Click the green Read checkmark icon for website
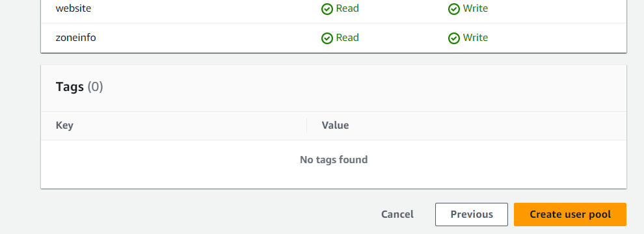This screenshot has width=644, height=234. coord(327,9)
